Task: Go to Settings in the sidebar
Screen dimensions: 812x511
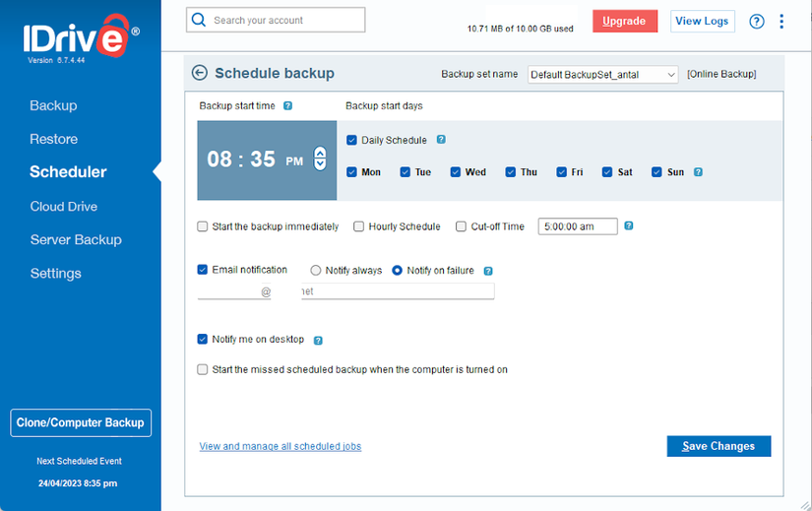Action: pyautogui.click(x=56, y=273)
